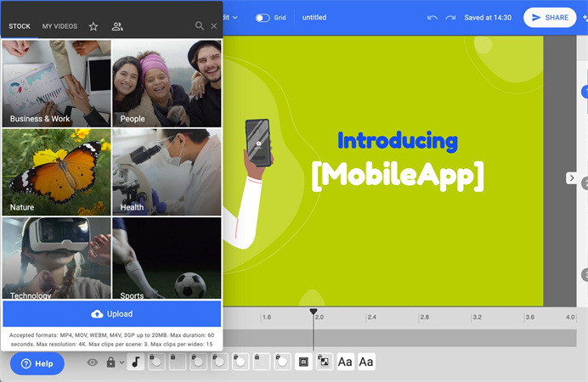Close the stock video panel
The width and height of the screenshot is (588, 382).
point(214,26)
